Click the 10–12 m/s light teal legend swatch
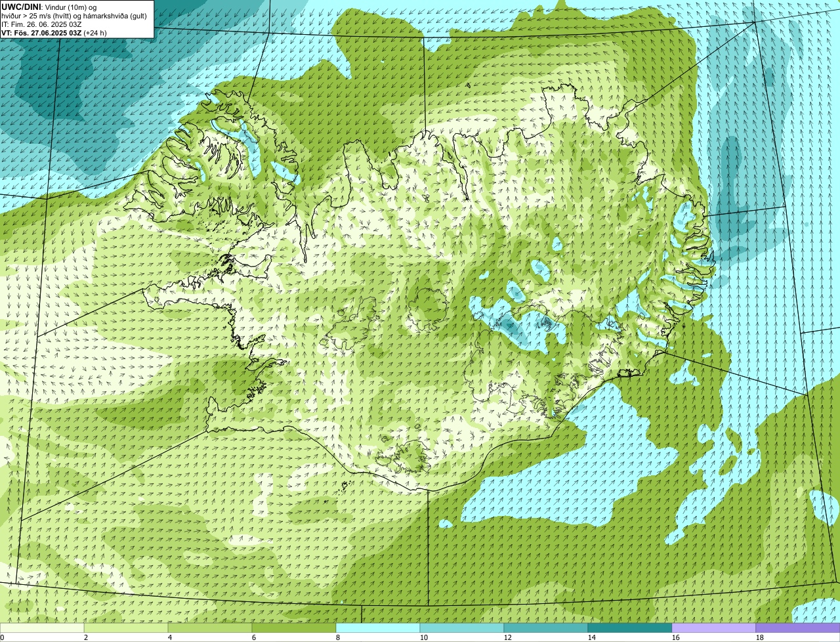Viewport: 840px width, 642px height. pyautogui.click(x=462, y=628)
